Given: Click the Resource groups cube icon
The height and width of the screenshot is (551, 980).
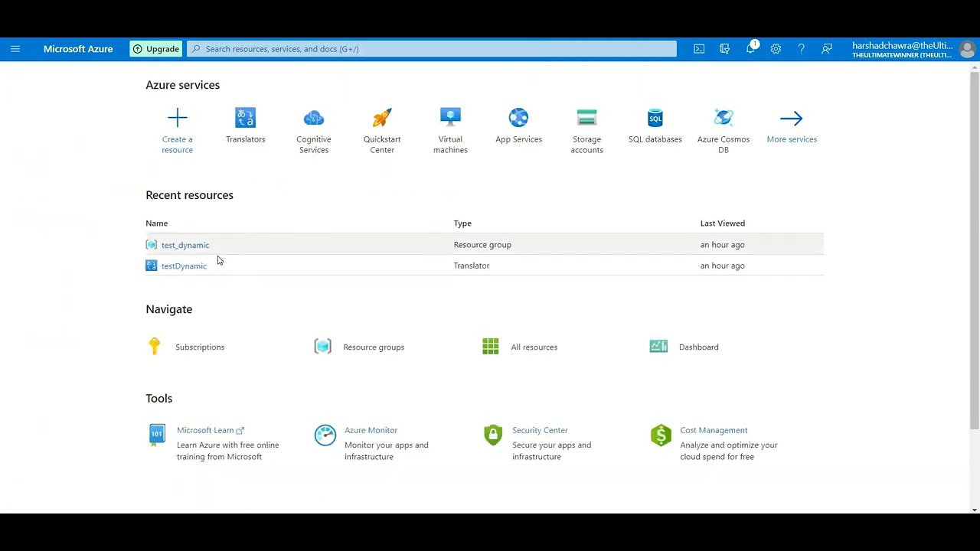Looking at the screenshot, I should tap(323, 347).
